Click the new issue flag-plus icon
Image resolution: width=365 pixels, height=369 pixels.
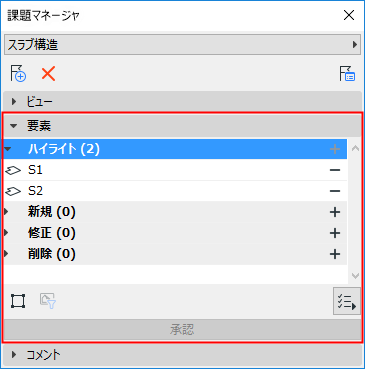point(18,73)
